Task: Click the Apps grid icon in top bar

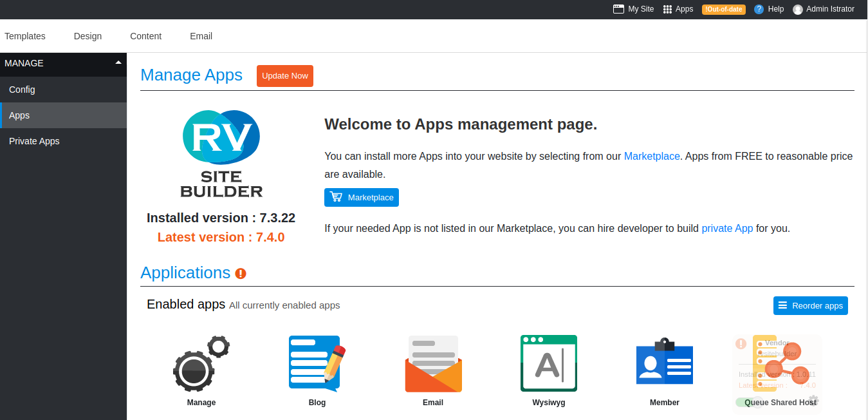Action: 667,9
